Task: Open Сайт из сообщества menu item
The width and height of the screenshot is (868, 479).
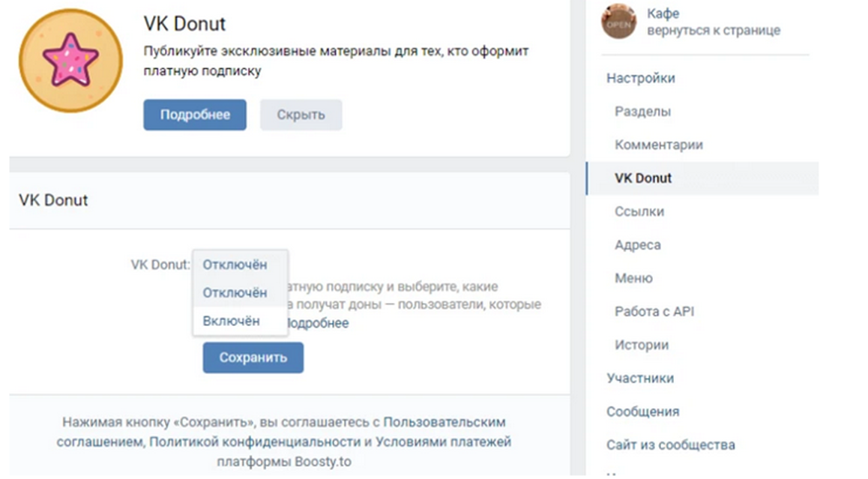Action: point(670,445)
